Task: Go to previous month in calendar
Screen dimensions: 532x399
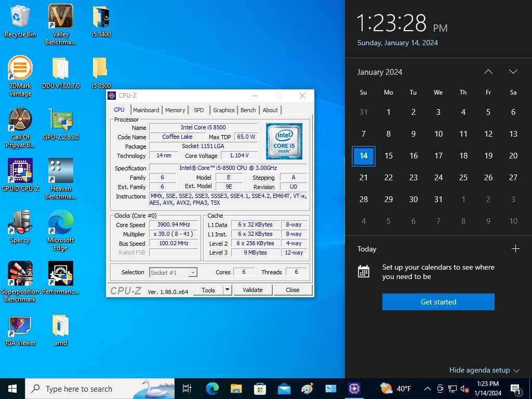Action: click(x=488, y=72)
